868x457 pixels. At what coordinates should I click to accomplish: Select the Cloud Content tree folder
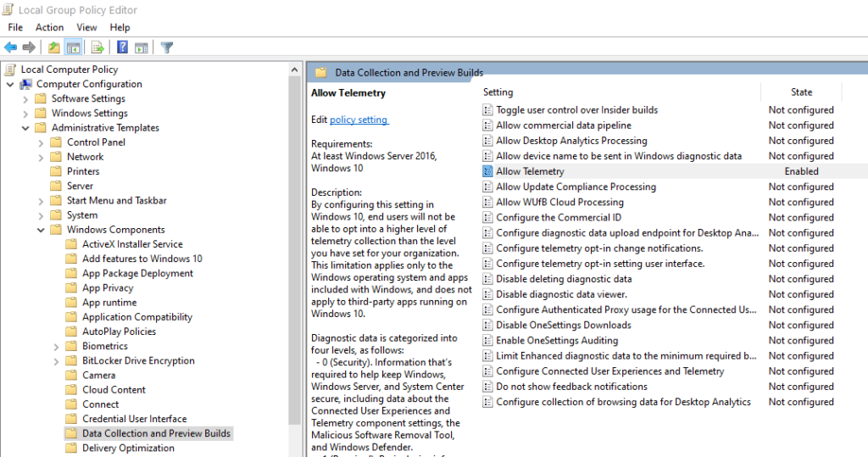coord(114,390)
